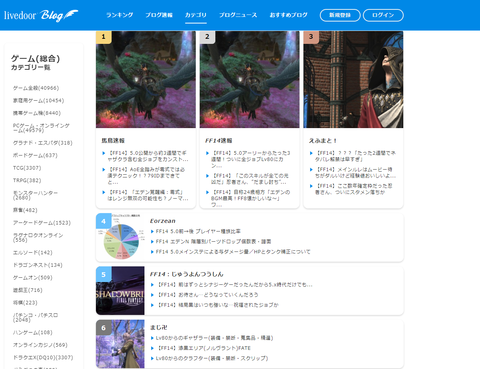Open rank 1 article about AoE金箱み
Screen dimensions: 480x369
(146, 176)
